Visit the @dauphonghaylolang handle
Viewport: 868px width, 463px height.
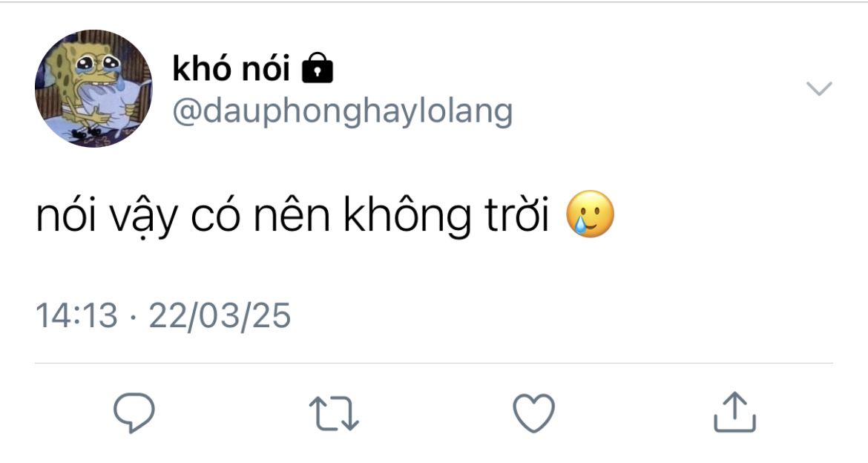click(x=343, y=111)
